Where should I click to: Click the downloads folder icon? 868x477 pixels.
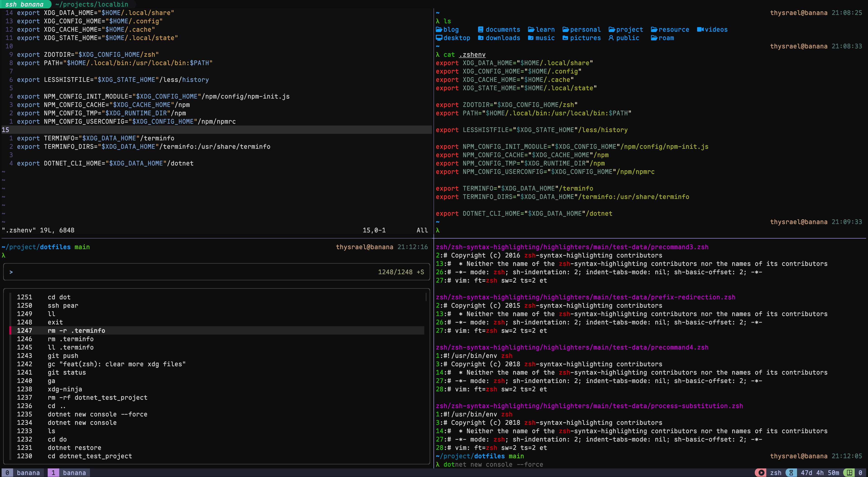click(x=481, y=38)
